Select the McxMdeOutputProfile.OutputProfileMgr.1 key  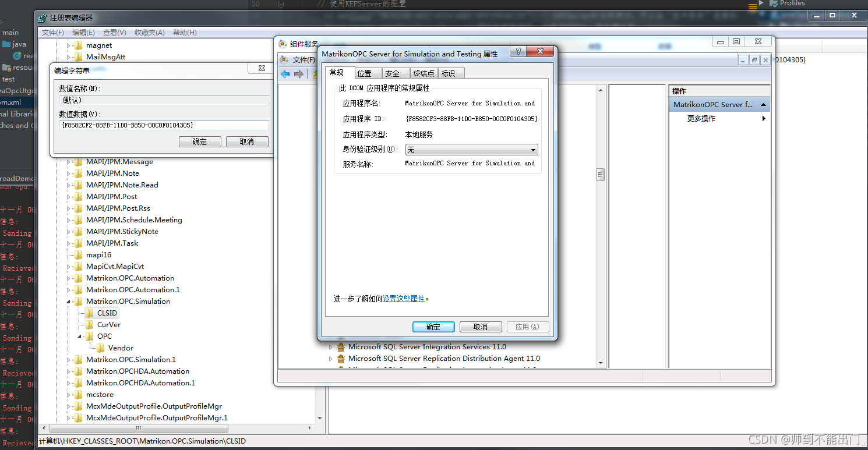click(157, 418)
